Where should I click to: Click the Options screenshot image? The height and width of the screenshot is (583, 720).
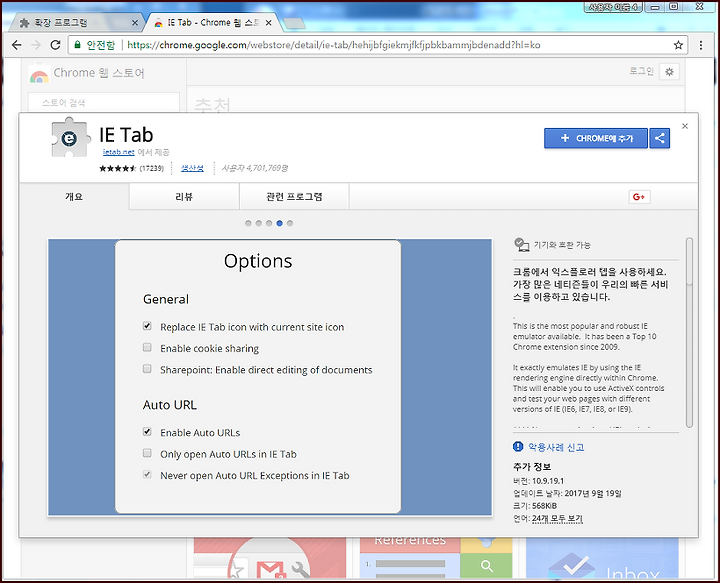270,377
